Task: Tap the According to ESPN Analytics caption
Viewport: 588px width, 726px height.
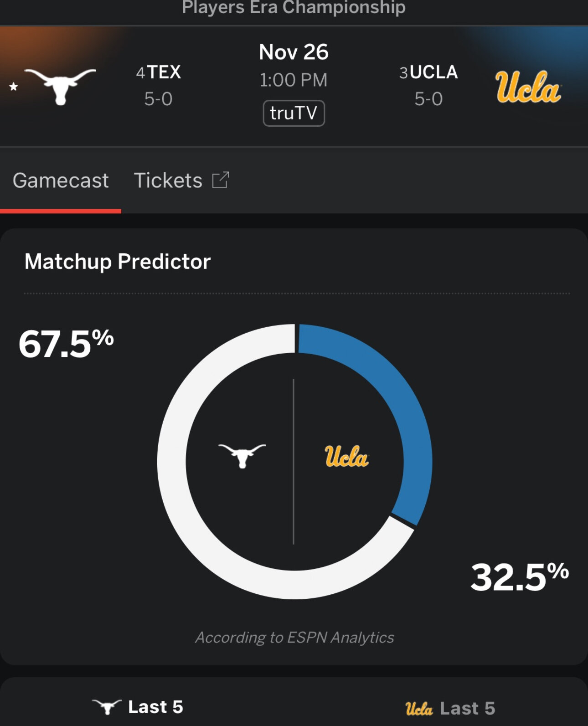Action: tap(294, 637)
